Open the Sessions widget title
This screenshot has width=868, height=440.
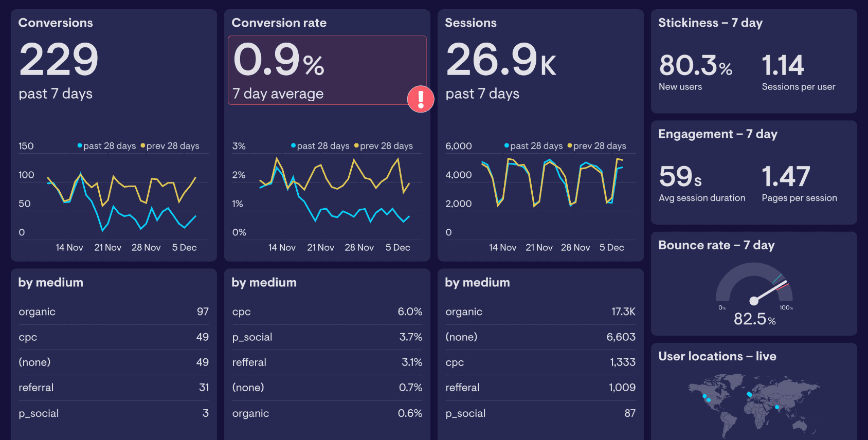point(471,23)
